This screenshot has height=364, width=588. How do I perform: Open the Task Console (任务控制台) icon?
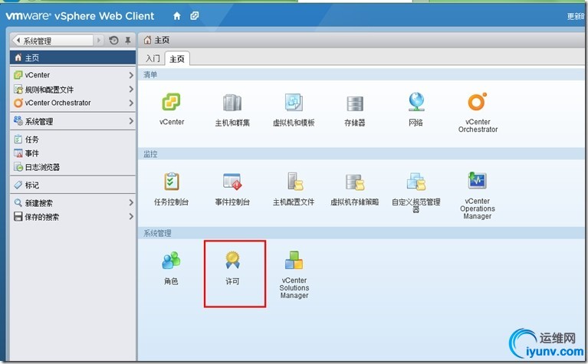pyautogui.click(x=172, y=182)
